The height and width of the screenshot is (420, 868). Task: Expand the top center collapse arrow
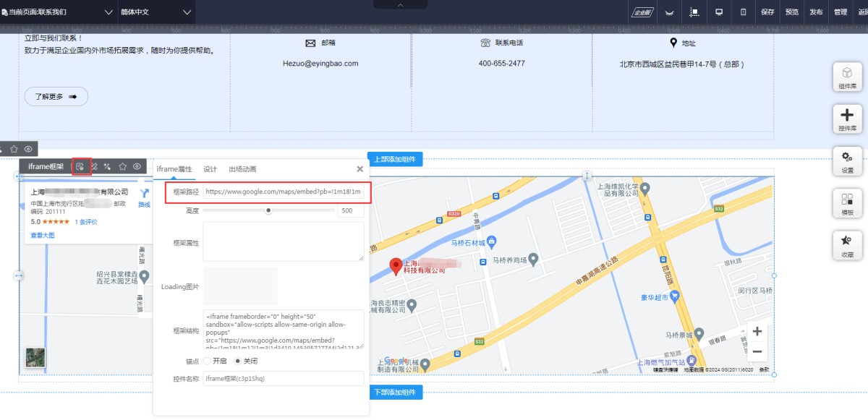[401, 5]
